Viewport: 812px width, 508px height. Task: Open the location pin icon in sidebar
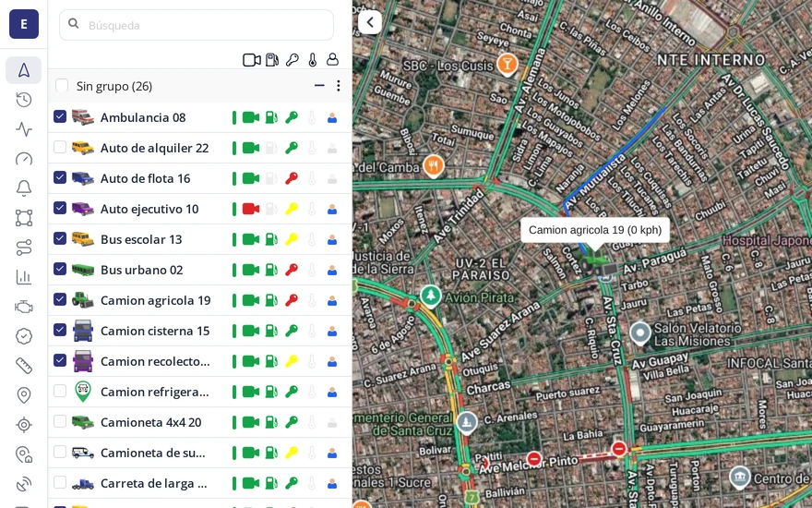click(24, 395)
